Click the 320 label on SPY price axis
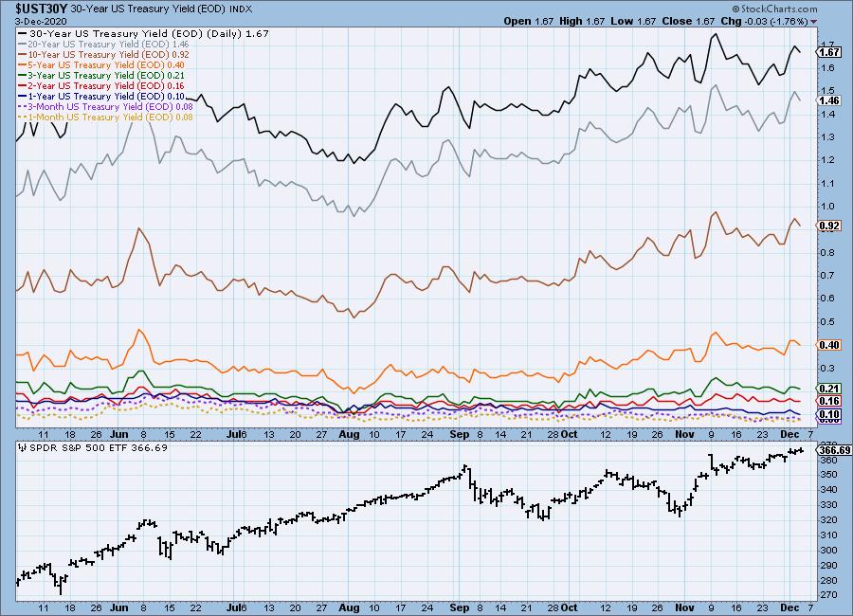853x616 pixels. coord(829,519)
